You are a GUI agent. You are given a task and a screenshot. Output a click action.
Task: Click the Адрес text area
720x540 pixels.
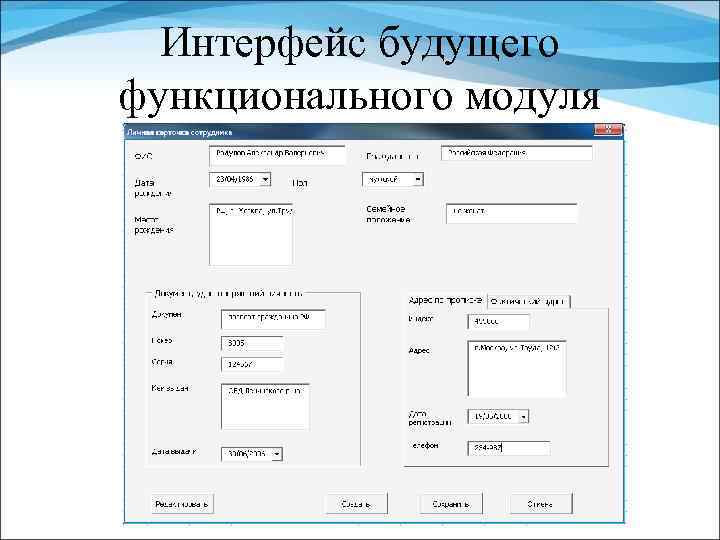click(517, 368)
